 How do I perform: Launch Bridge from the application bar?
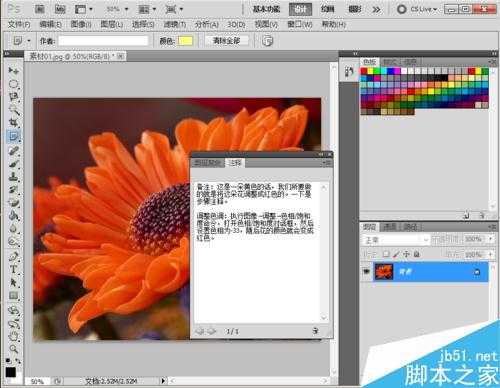pyautogui.click(x=40, y=9)
